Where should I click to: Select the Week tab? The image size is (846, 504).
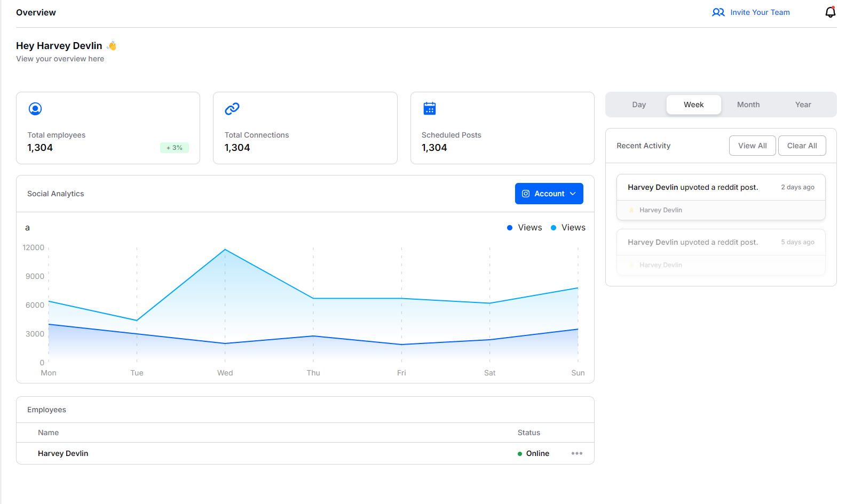pyautogui.click(x=694, y=105)
